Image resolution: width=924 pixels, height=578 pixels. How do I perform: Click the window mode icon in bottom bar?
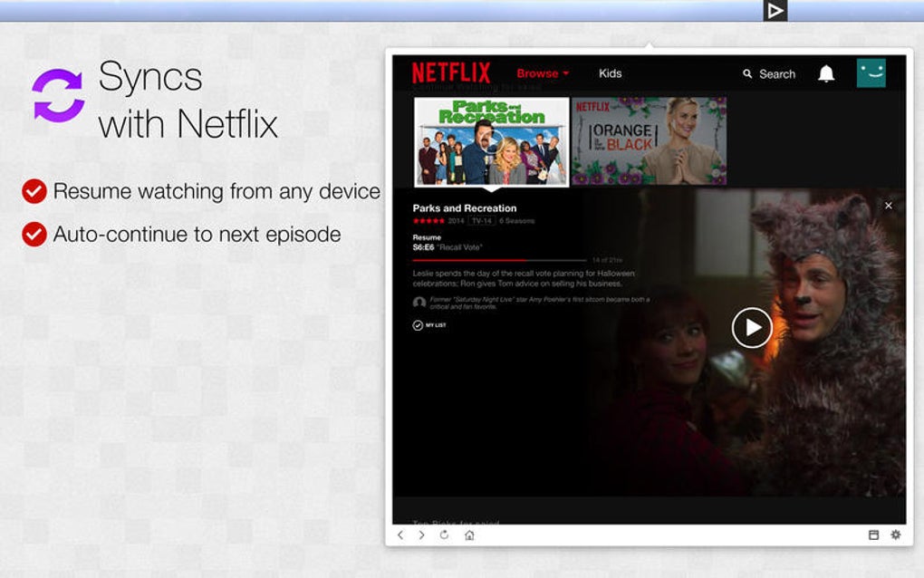pos(874,535)
